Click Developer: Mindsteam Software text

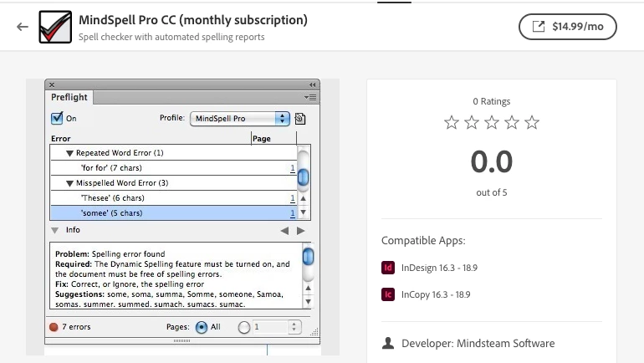coord(478,343)
